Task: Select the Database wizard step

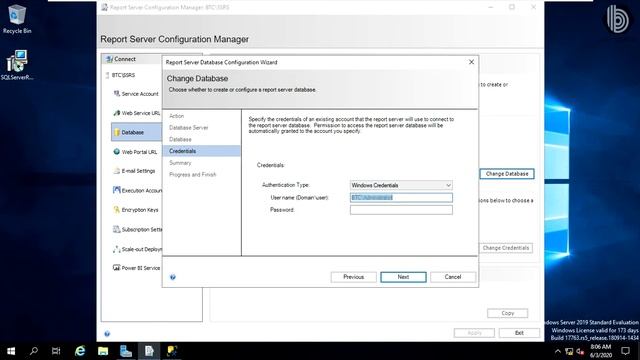Action: (180, 140)
